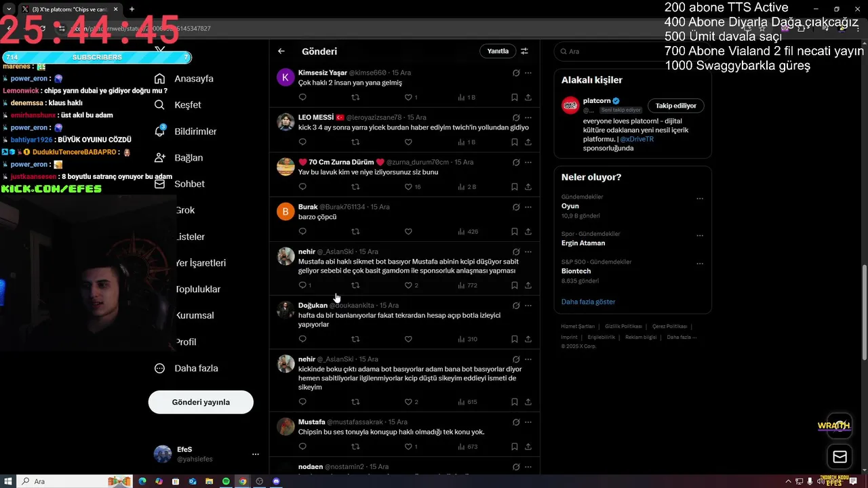Open Bildirimler notifications
868x488 pixels.
[186, 131]
